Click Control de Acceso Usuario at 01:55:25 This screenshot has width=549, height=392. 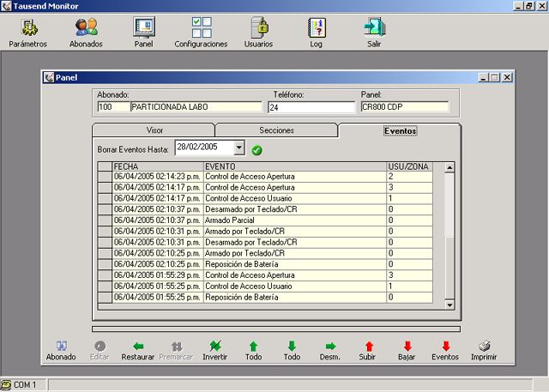(x=295, y=286)
